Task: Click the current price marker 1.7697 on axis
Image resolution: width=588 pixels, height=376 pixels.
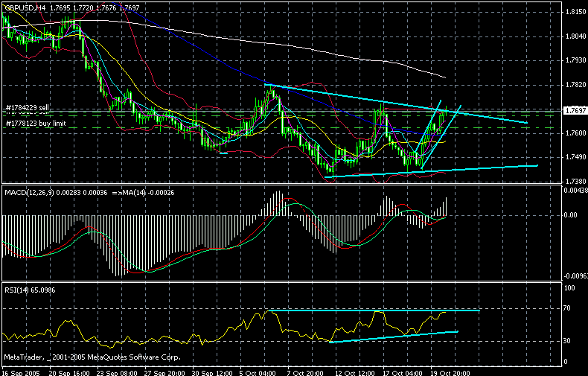Action: coord(573,111)
